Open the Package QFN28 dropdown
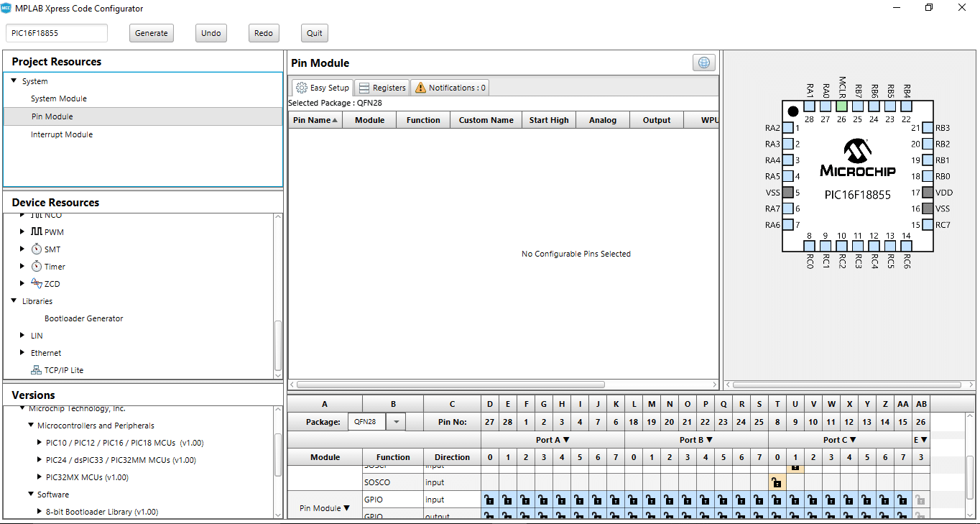980x524 pixels. point(398,422)
